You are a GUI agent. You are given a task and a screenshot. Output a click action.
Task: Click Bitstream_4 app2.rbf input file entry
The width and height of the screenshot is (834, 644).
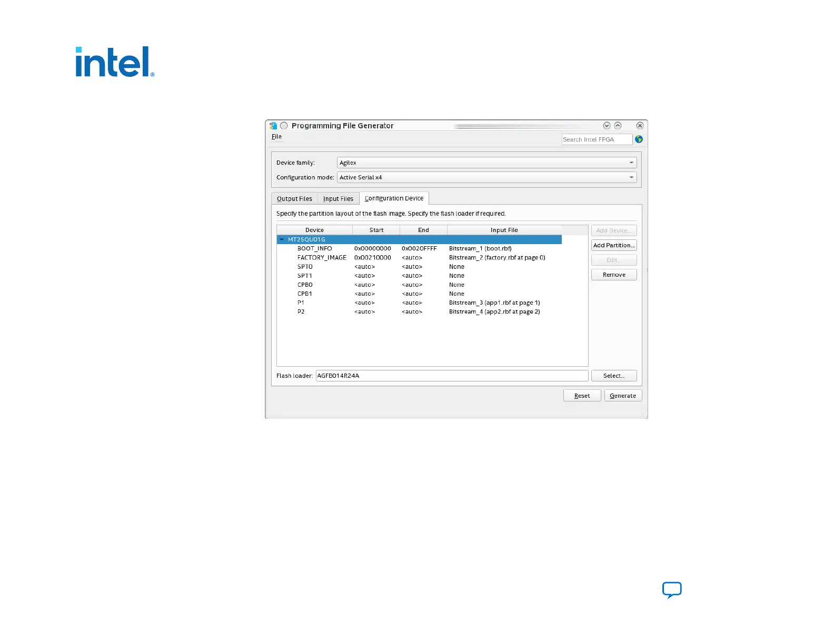[494, 311]
